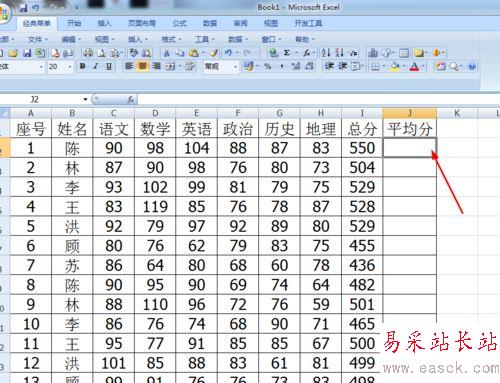Expand the borders dropdown arrow
The height and width of the screenshot is (383, 500).
[x=384, y=66]
